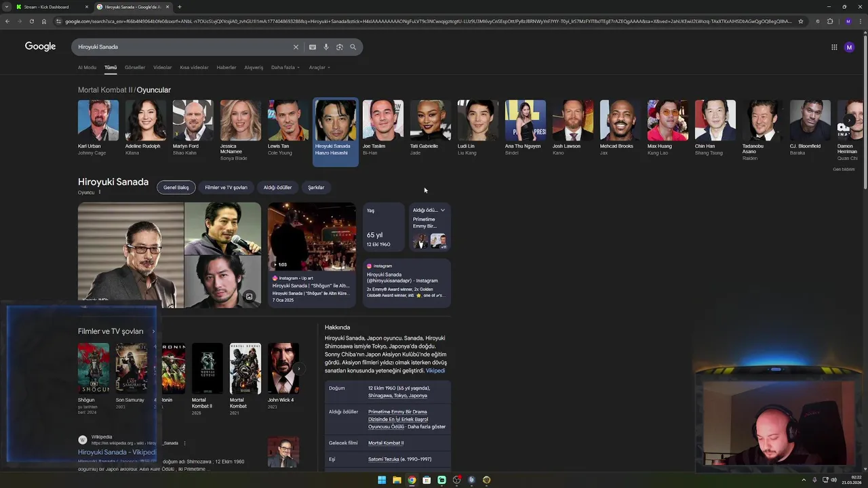Close the Hiroyuki Sanada Google tab
Screen dimensions: 868x488
click(167, 7)
